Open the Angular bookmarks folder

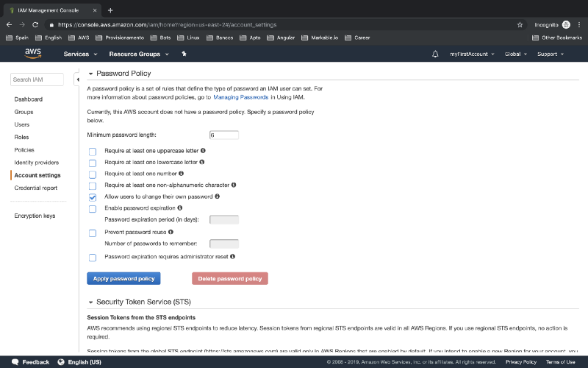pos(281,38)
